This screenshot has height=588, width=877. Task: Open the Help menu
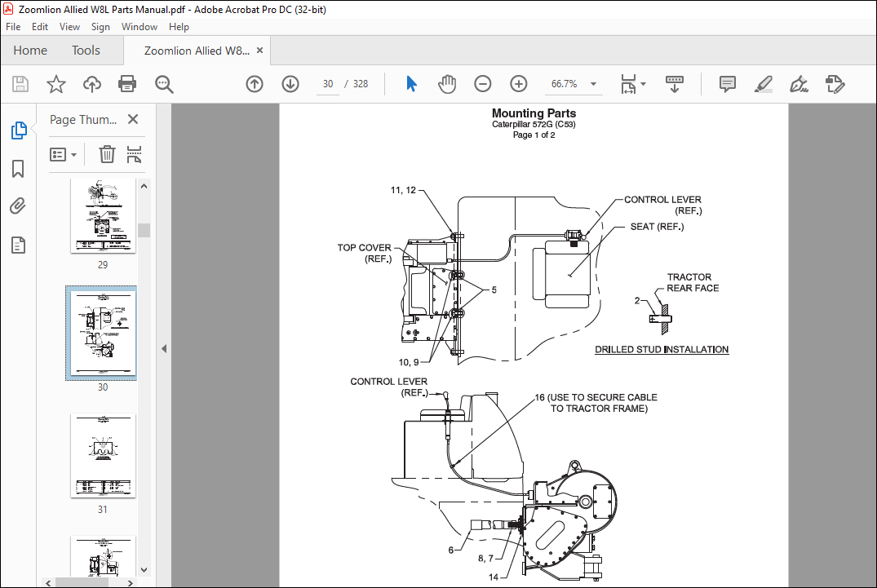179,27
